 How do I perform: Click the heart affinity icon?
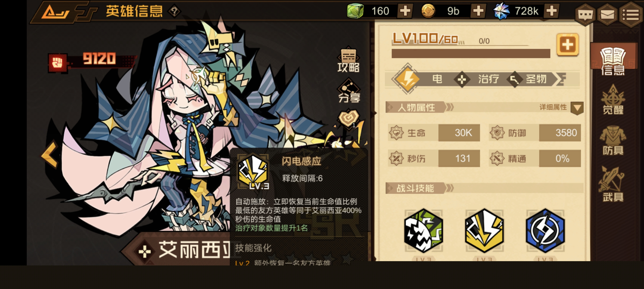pyautogui.click(x=348, y=119)
